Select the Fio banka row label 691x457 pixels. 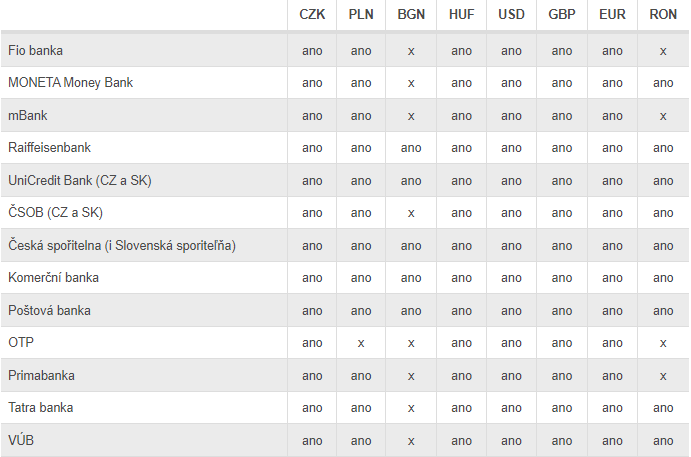click(35, 51)
